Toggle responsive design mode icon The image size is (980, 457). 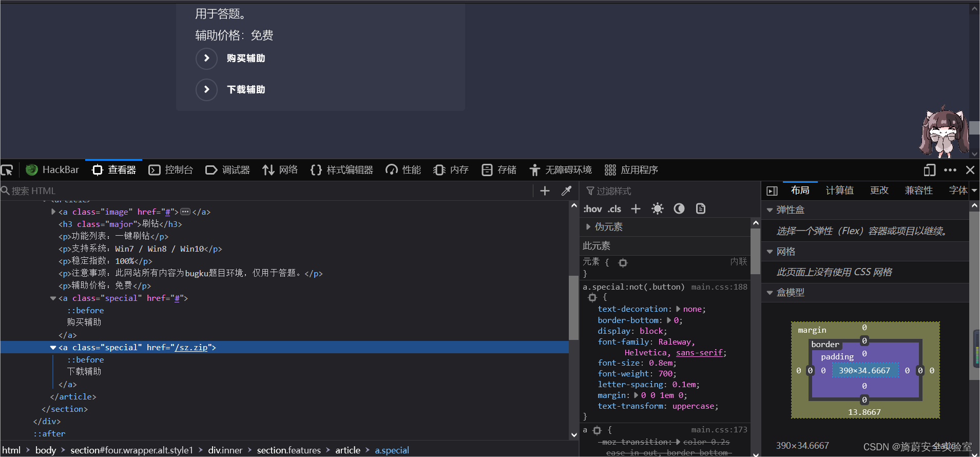(x=930, y=170)
